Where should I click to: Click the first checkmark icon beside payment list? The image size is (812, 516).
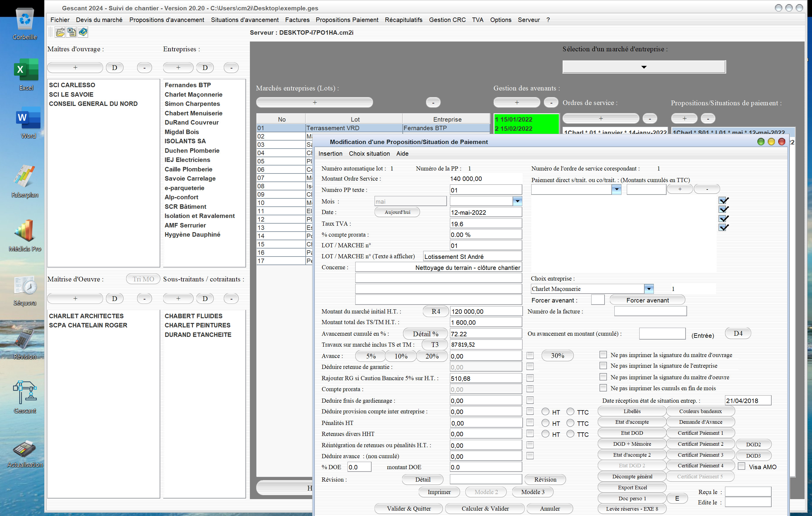(x=723, y=200)
